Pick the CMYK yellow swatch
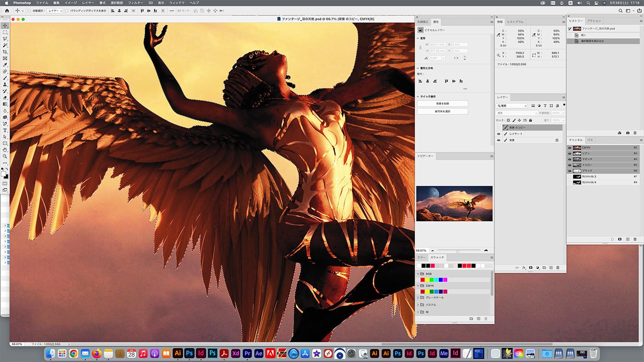Image resolution: width=644 pixels, height=362 pixels. (427, 292)
